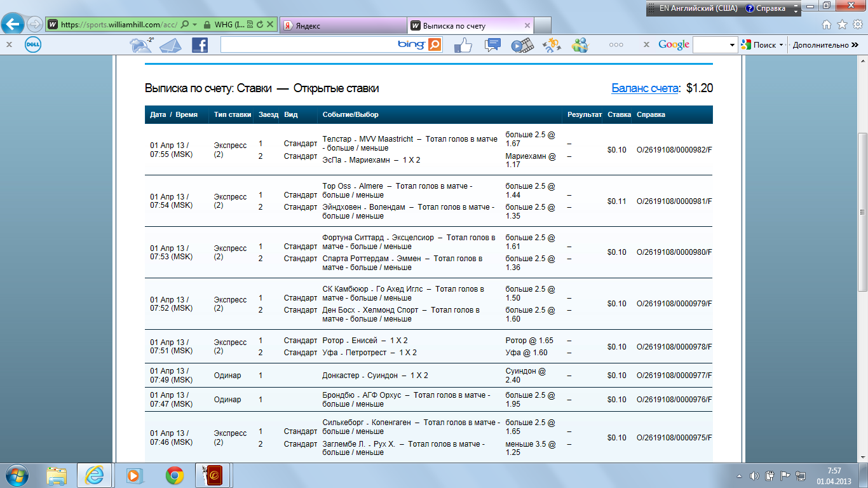Open the weather icon in toolbar
The width and height of the screenshot is (868, 488).
coord(140,45)
